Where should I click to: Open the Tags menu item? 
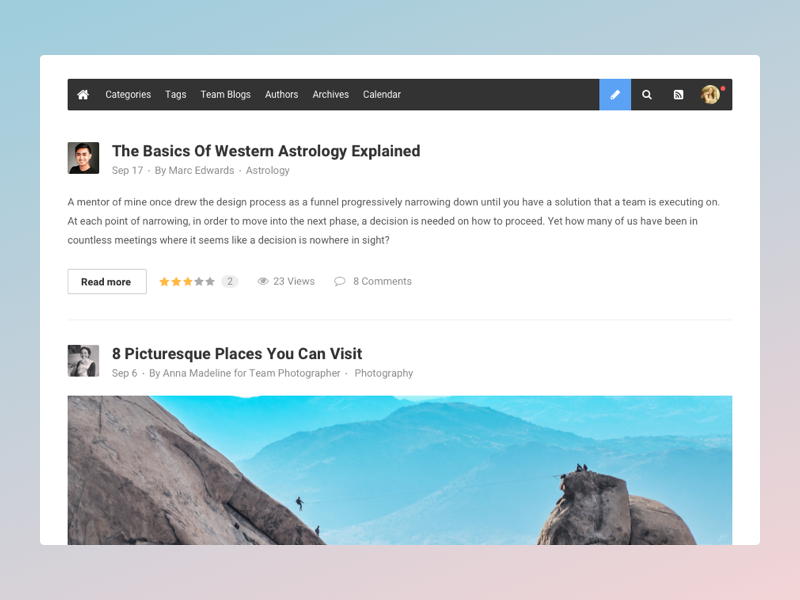coord(176,94)
